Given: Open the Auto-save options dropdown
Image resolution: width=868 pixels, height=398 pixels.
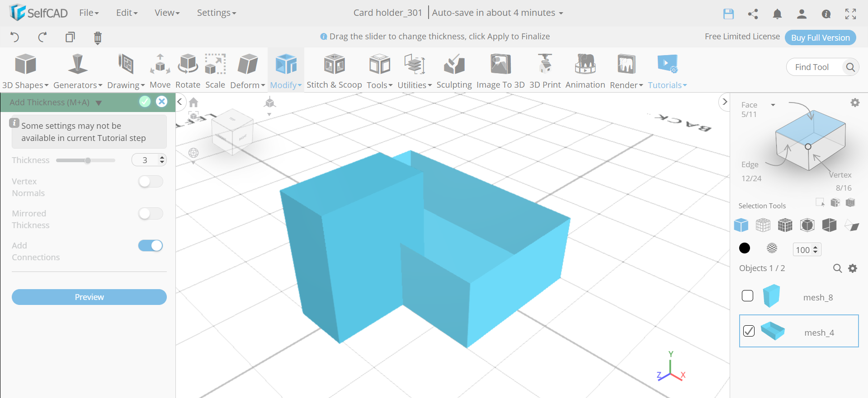Looking at the screenshot, I should click(497, 13).
